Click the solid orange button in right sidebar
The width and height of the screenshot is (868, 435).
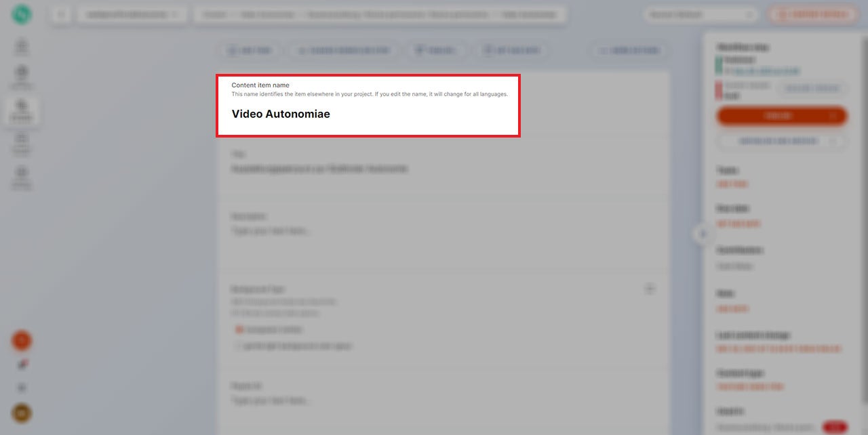pos(773,116)
